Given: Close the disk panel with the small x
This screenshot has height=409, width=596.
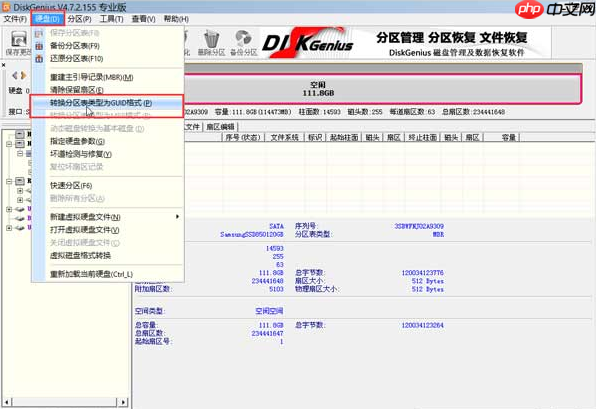Looking at the screenshot, I should pyautogui.click(x=3, y=65).
